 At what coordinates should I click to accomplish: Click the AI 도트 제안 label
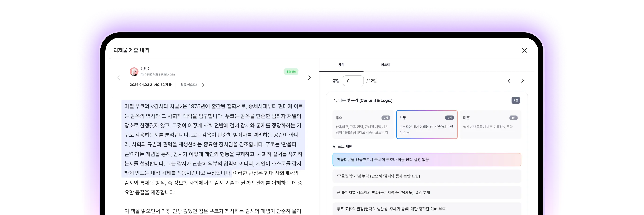pyautogui.click(x=342, y=147)
